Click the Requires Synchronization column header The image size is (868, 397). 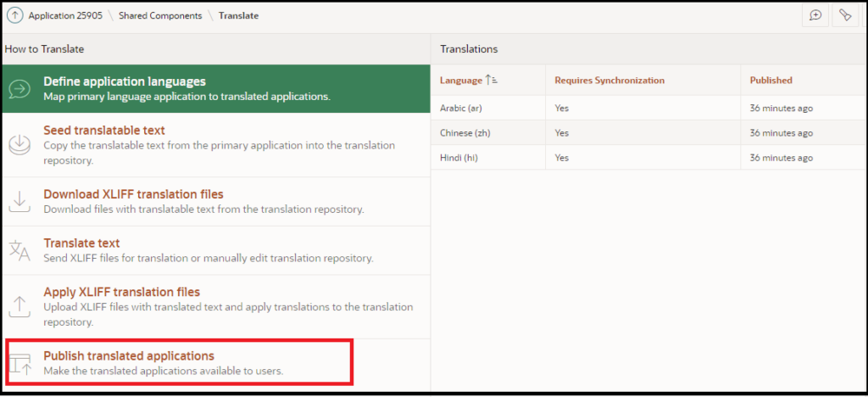609,81
